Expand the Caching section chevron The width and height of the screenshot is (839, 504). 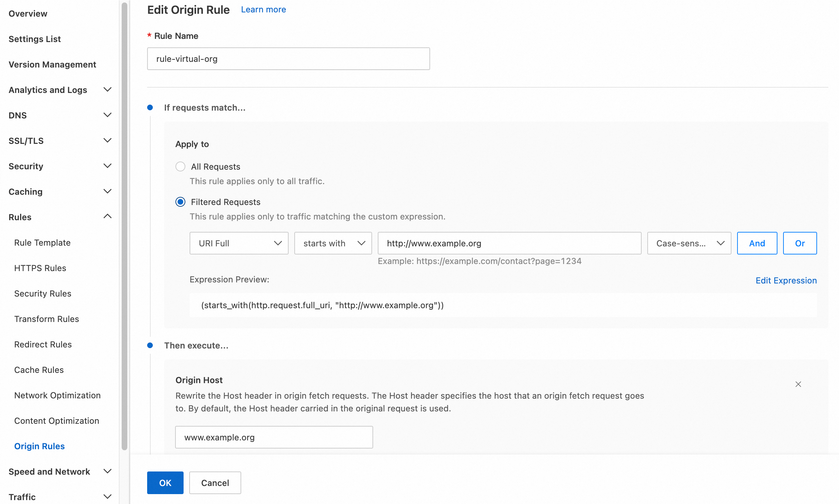pos(108,192)
